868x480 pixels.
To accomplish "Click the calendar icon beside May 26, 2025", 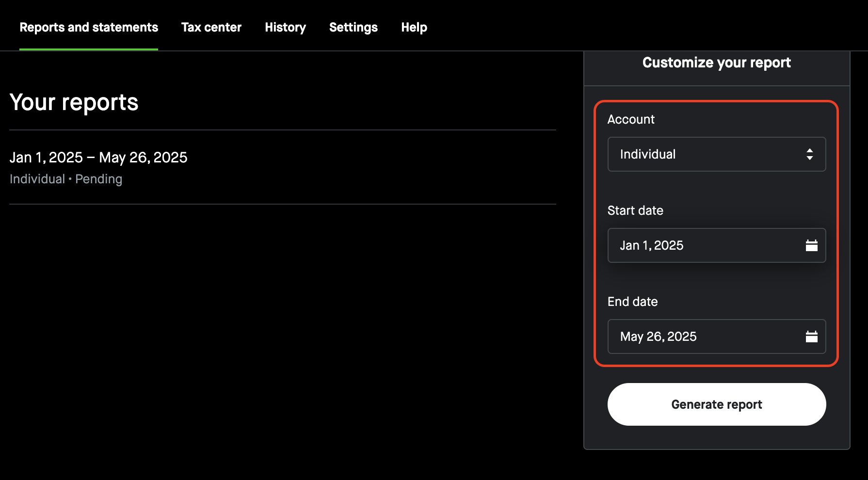I will [812, 336].
